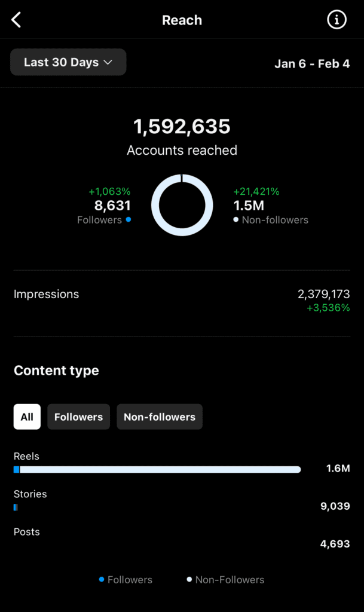The width and height of the screenshot is (364, 612).
Task: Tap the chevron next to Last 30 Days
Action: pos(108,62)
